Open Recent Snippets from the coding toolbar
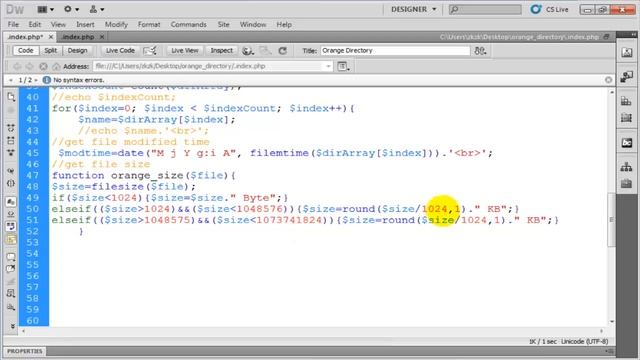The width and height of the screenshot is (640, 360). pos(11,293)
